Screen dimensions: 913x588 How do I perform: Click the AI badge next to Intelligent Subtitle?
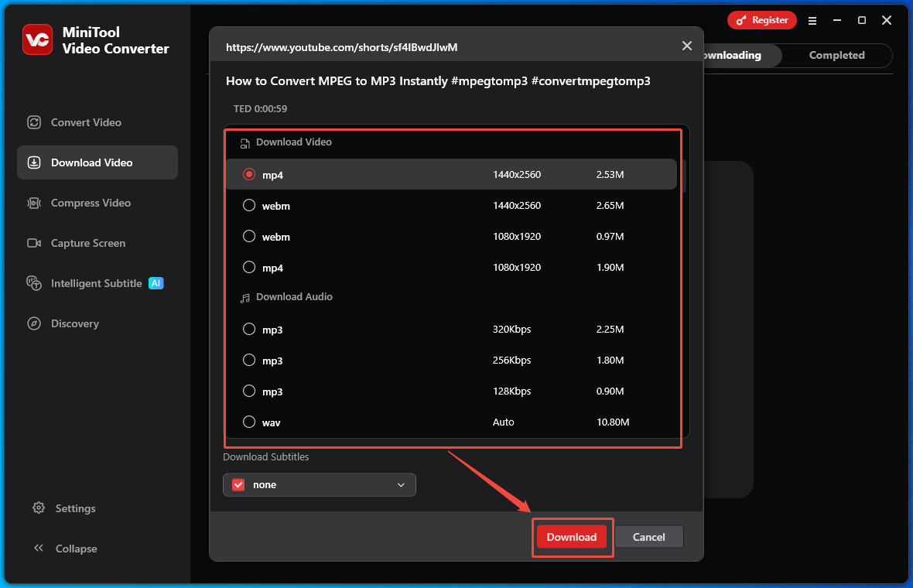point(156,283)
